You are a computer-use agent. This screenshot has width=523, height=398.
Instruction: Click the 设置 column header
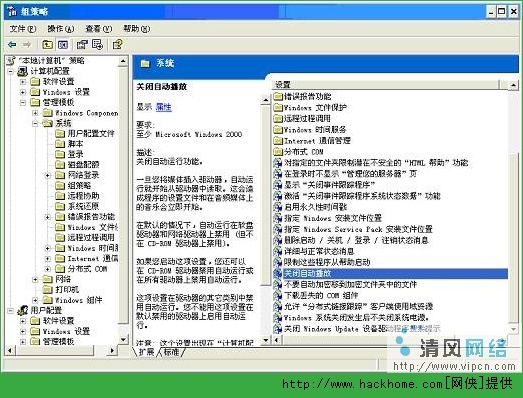[386, 84]
